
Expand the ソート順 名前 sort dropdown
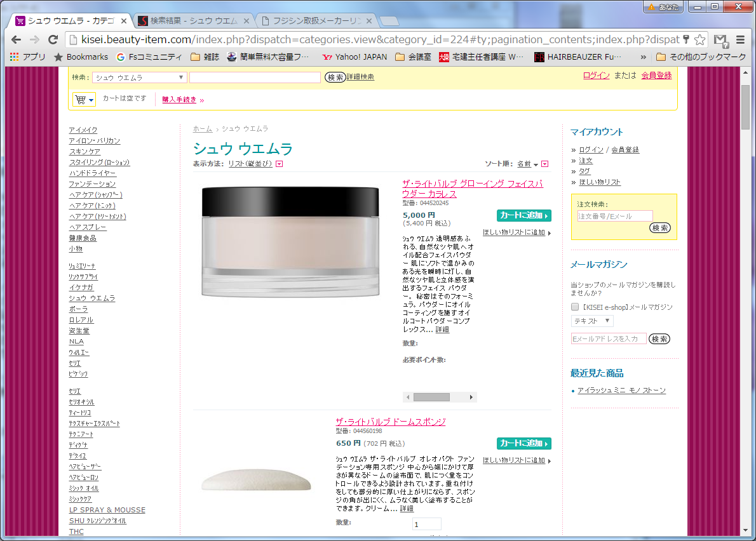coord(544,164)
